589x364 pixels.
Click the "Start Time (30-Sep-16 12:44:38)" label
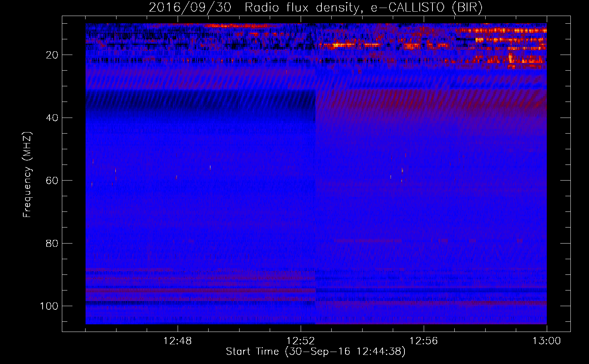pos(316,352)
